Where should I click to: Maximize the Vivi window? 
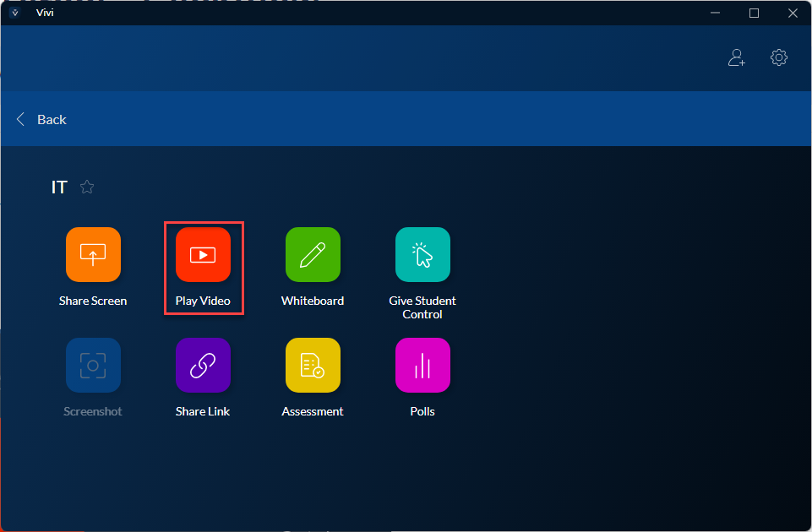[x=754, y=13]
